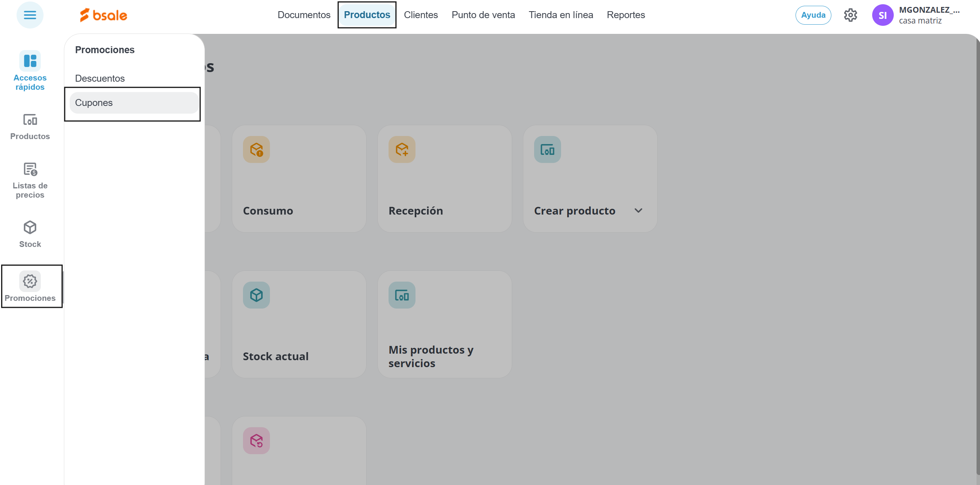Expand the Crear producto chevron

638,211
